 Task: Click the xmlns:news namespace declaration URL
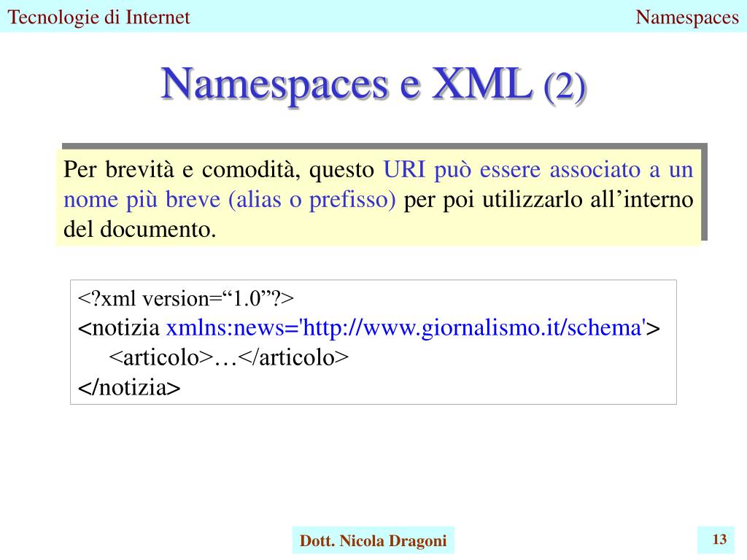406,328
